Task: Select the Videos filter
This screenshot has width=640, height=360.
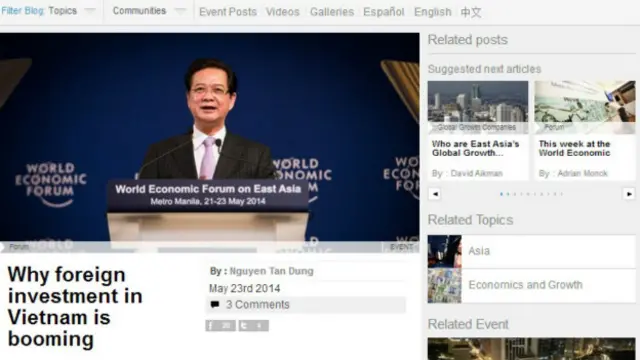Action: 282,12
